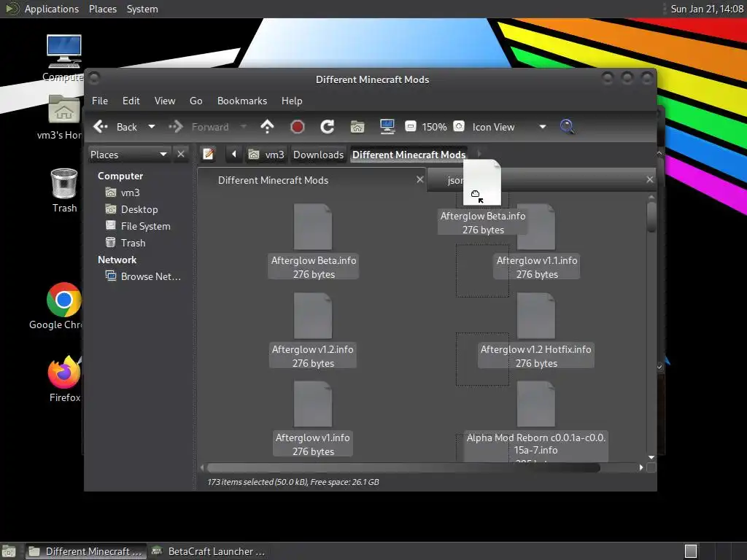The image size is (747, 560).
Task: Click the red Stop loading icon
Action: [x=298, y=127]
